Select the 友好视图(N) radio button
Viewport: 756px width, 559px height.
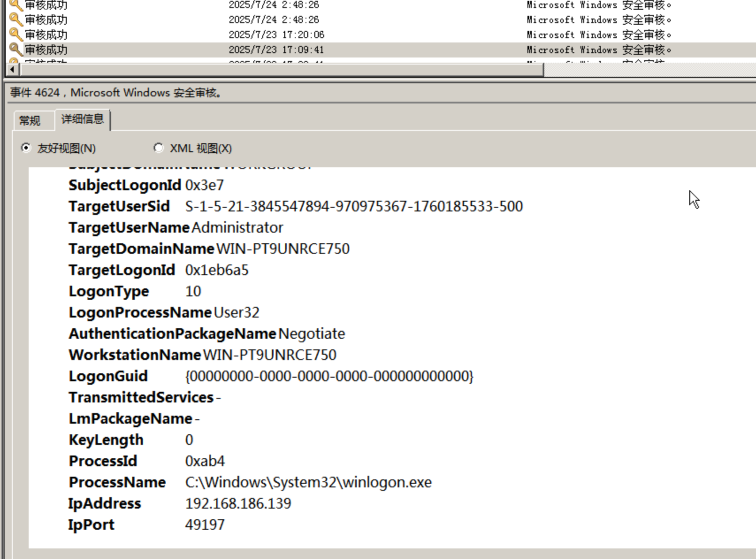[26, 148]
